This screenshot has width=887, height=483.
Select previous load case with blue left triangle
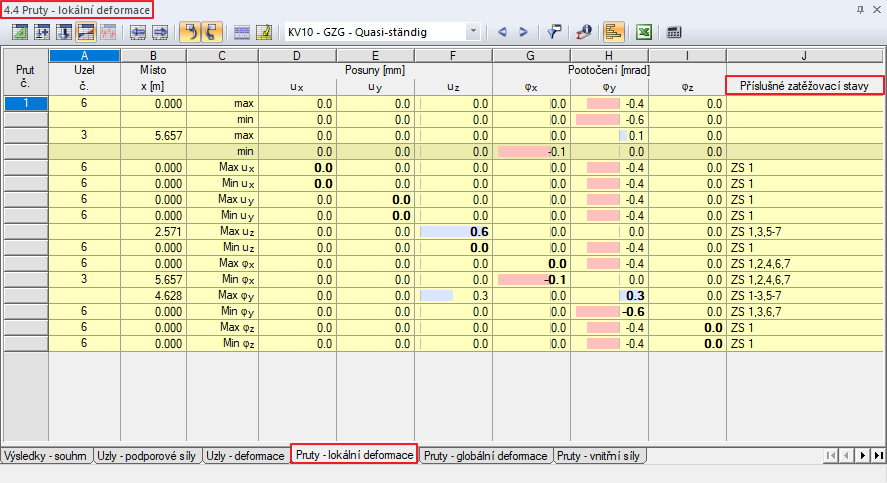point(502,32)
